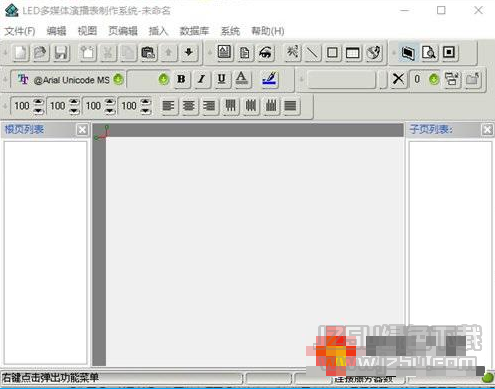Open the 编辑 menu
Viewport: 495px width, 389px height.
pyautogui.click(x=56, y=31)
